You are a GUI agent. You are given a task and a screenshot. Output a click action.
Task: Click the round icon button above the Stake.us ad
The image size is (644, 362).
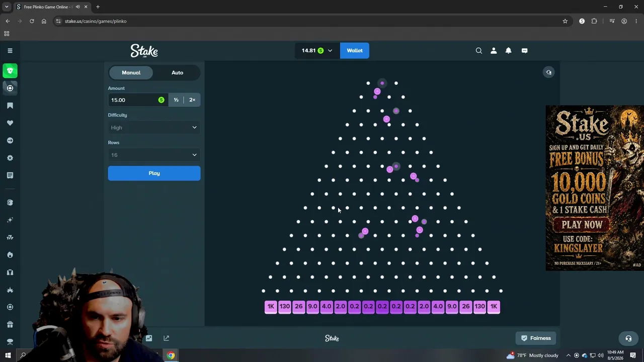[549, 72]
